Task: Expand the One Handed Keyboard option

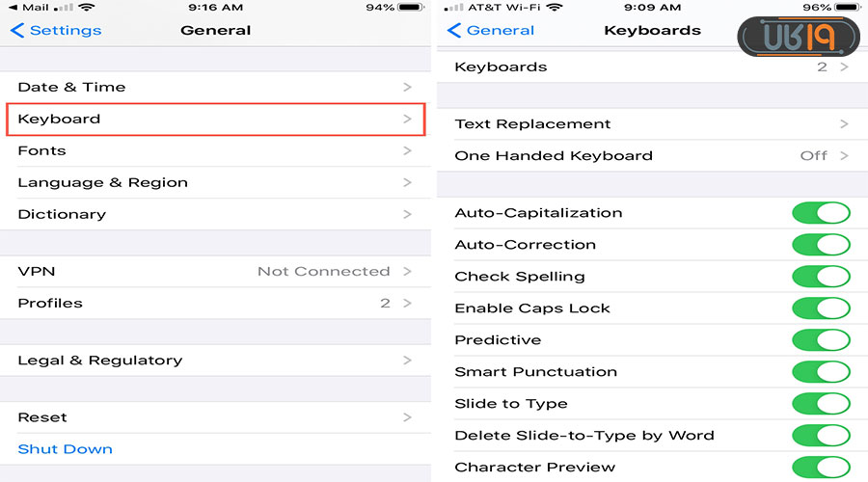Action: click(x=651, y=156)
